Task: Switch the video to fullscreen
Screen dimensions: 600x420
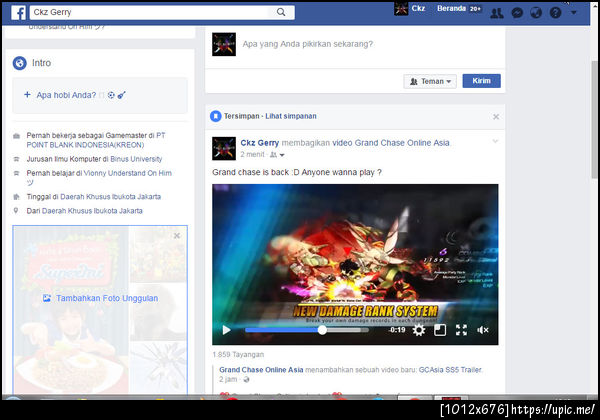Action: click(x=461, y=330)
